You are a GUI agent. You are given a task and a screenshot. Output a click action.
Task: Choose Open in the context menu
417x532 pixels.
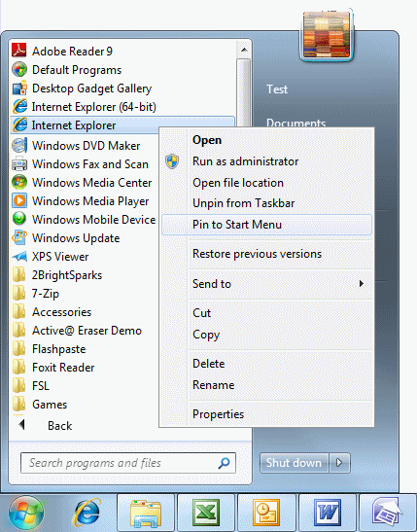click(x=266, y=140)
